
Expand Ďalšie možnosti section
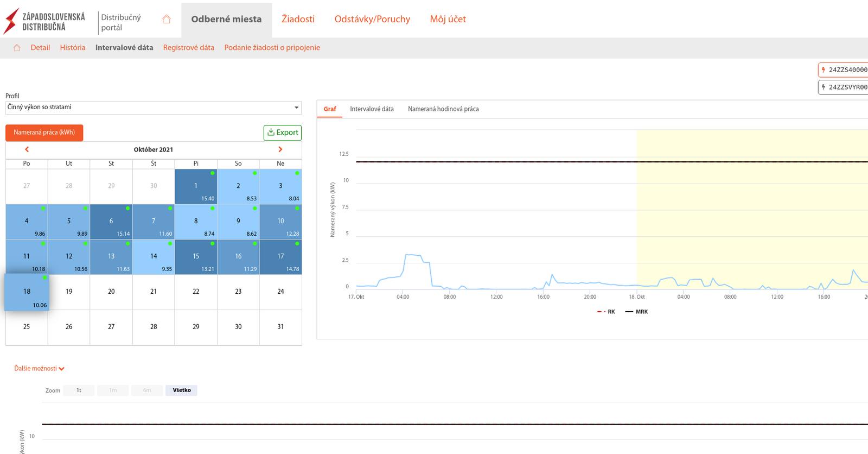[39, 369]
